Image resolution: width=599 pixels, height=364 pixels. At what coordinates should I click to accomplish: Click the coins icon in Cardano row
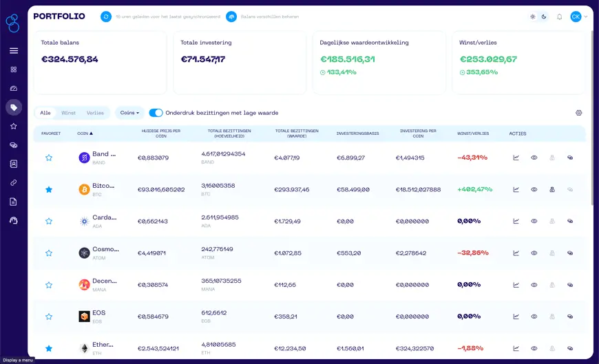(570, 221)
